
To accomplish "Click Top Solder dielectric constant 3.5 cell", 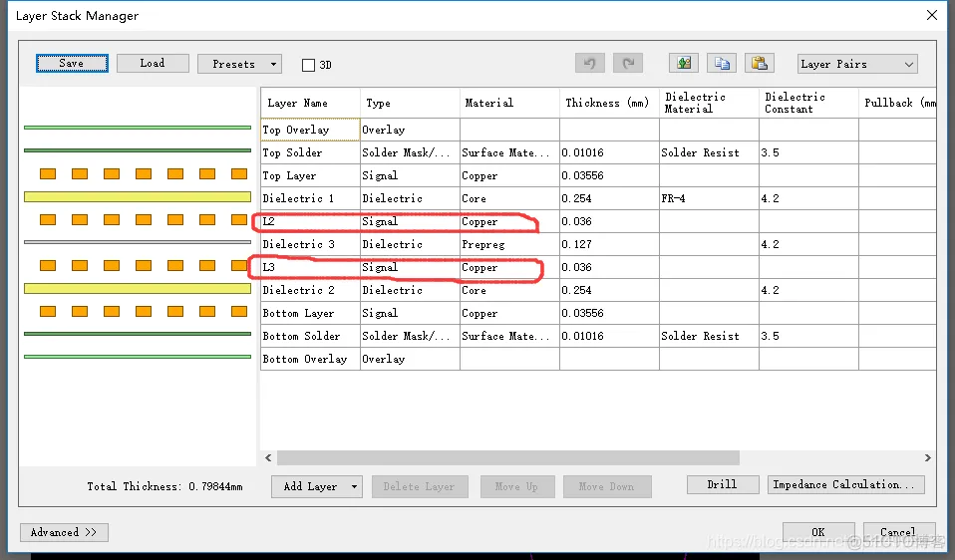I will coord(808,152).
